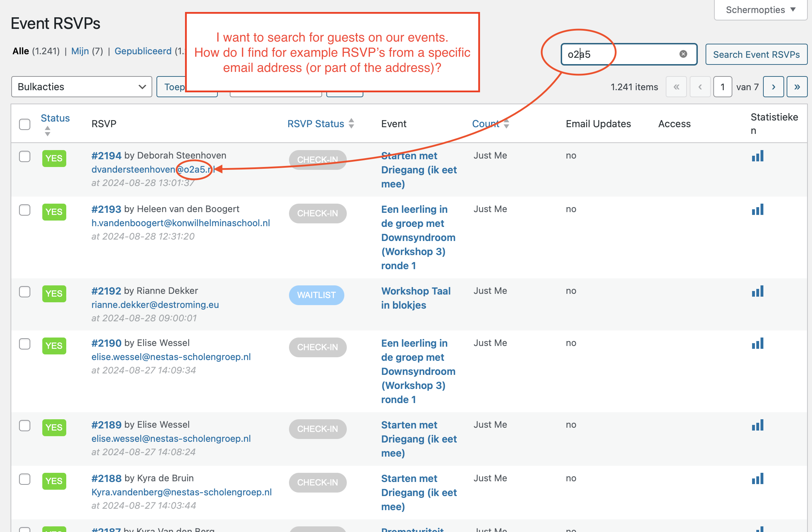The image size is (812, 532).
Task: Click the CHECK-IN button for #2190
Action: 318,347
